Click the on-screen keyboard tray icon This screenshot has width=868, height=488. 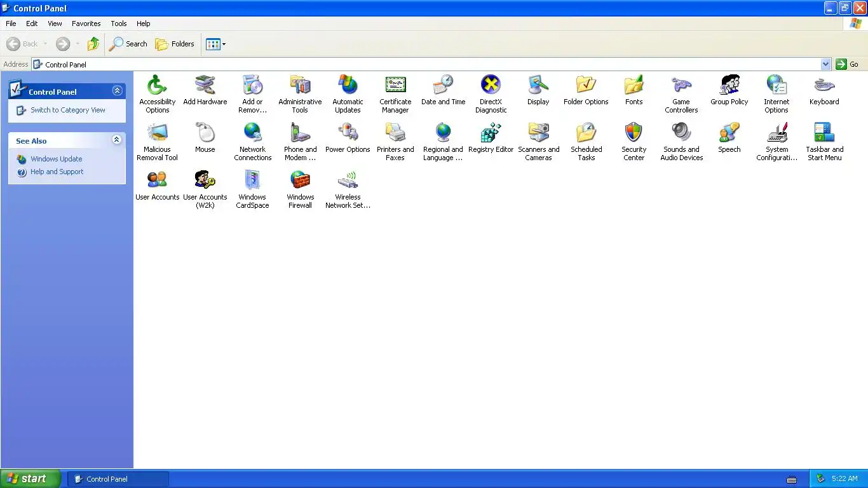tap(792, 479)
